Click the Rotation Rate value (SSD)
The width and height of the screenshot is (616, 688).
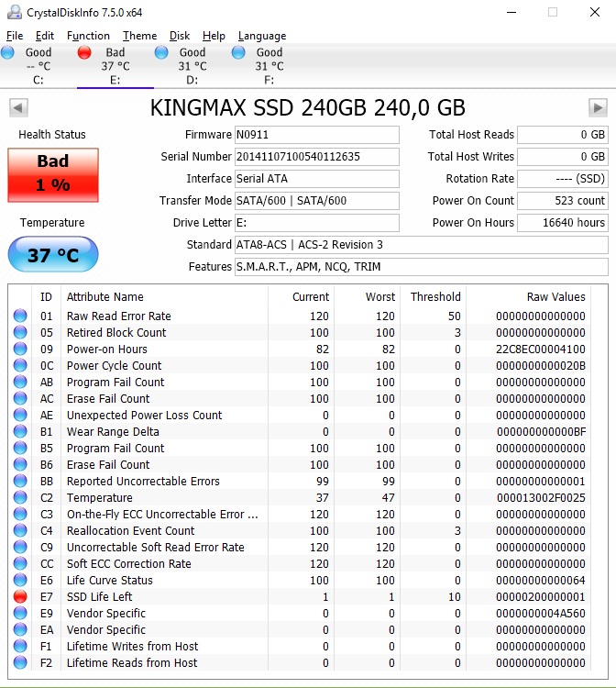[x=563, y=179]
